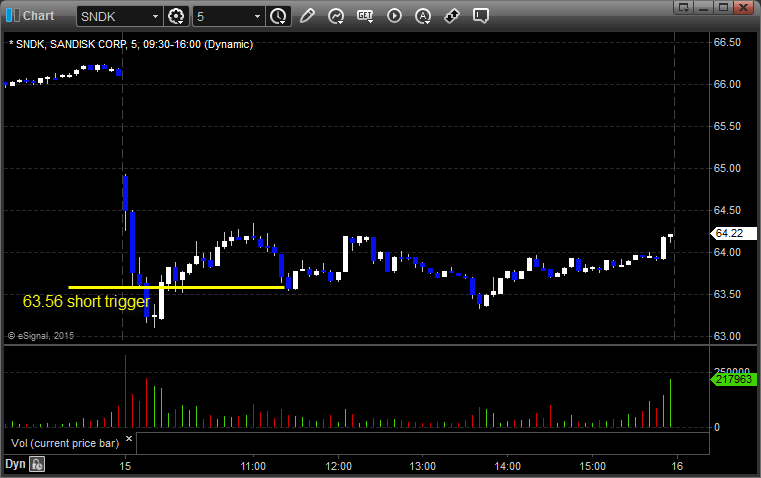This screenshot has width=761, height=478.
Task: Click the 15:00 time axis label
Action: click(x=593, y=467)
